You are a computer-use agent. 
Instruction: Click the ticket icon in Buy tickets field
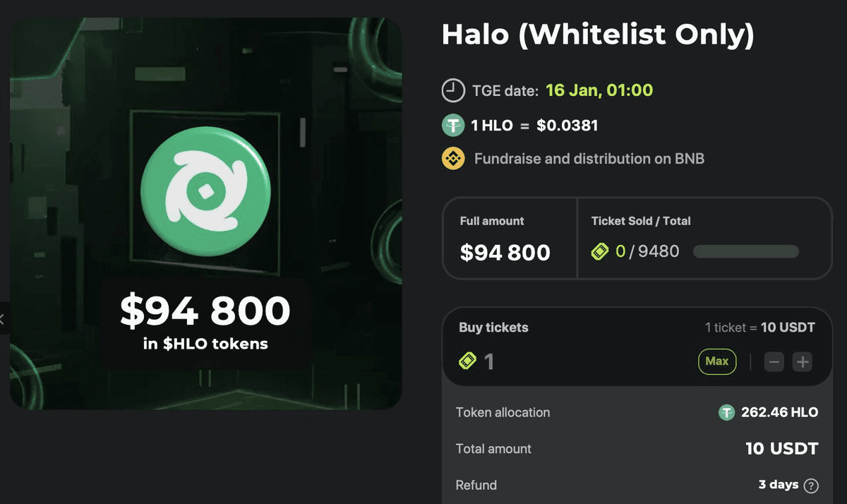click(467, 361)
